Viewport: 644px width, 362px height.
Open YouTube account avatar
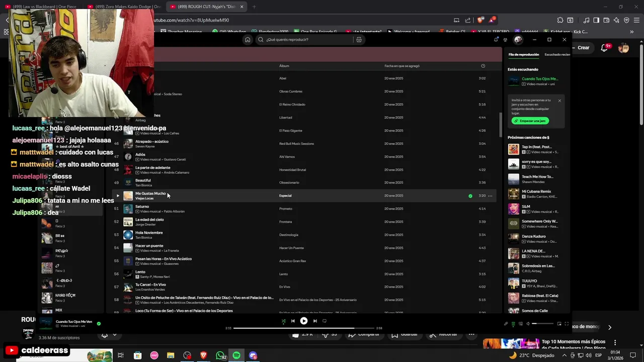624,48
